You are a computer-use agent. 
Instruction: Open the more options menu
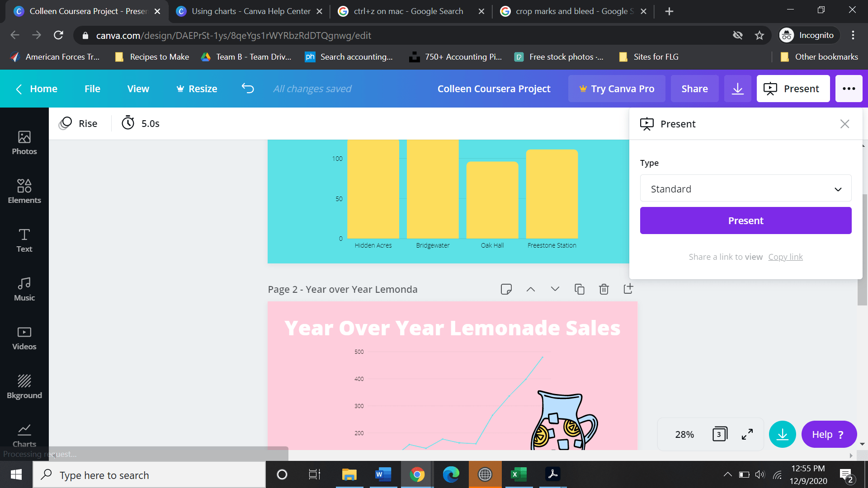(x=849, y=89)
